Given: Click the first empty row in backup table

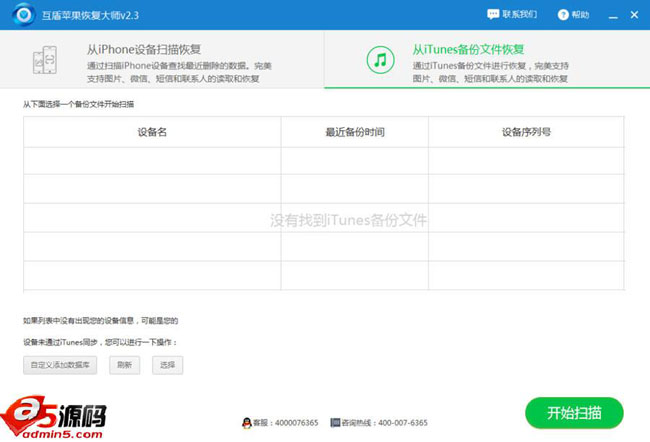Looking at the screenshot, I should (325, 161).
